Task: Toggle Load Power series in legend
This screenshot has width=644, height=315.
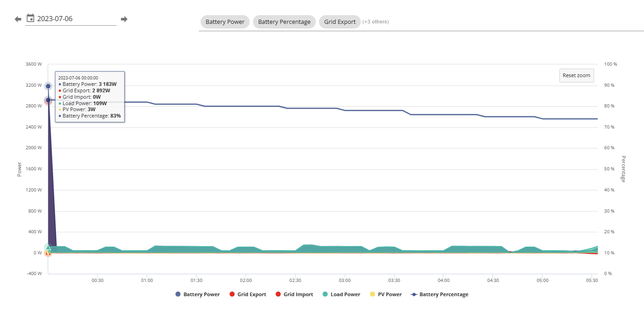Action: [341, 294]
